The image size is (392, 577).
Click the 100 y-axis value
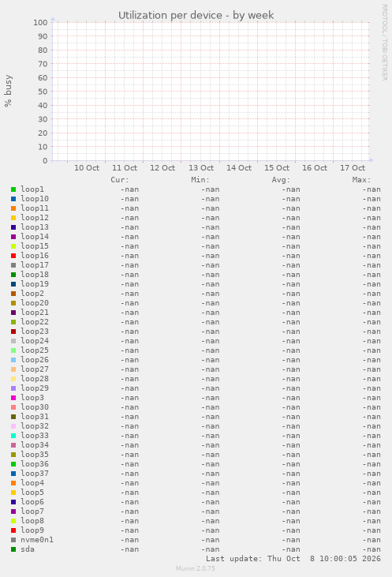(x=40, y=22)
